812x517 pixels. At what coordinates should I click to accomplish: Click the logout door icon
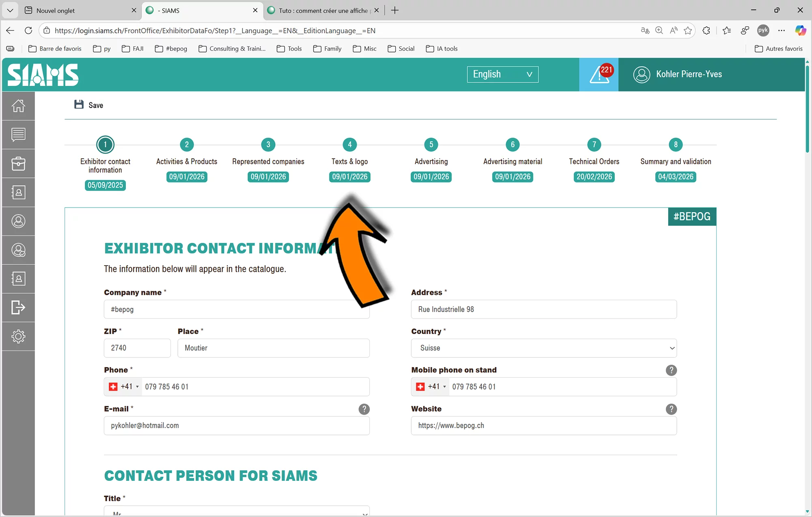coord(18,307)
